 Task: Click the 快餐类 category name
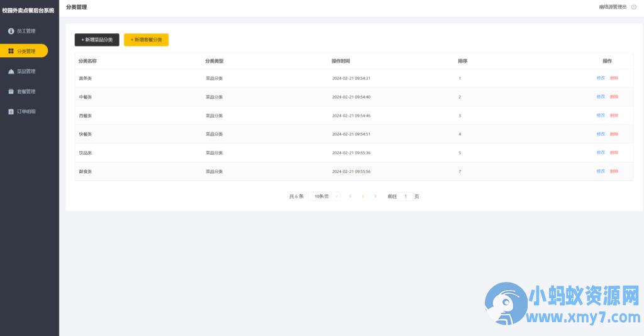click(86, 134)
